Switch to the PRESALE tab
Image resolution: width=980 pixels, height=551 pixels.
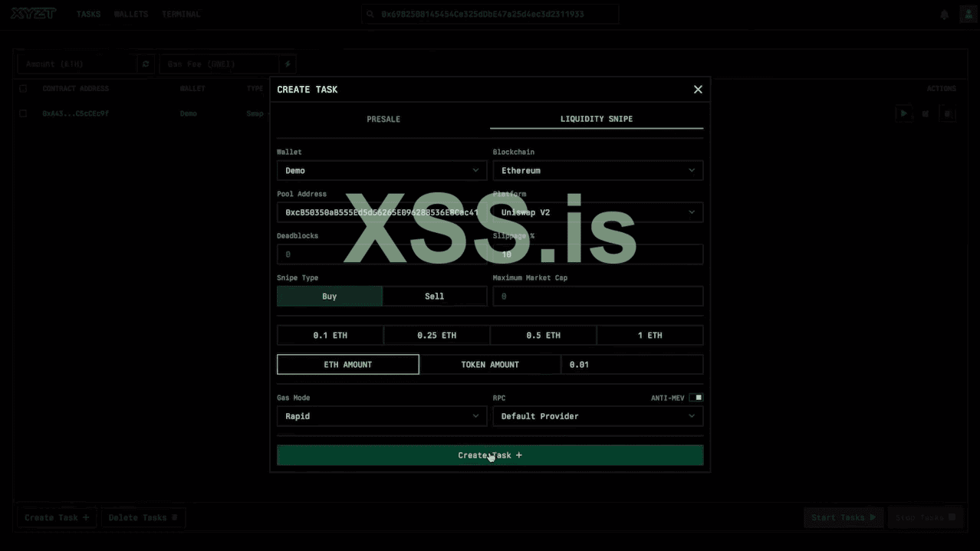coord(383,120)
